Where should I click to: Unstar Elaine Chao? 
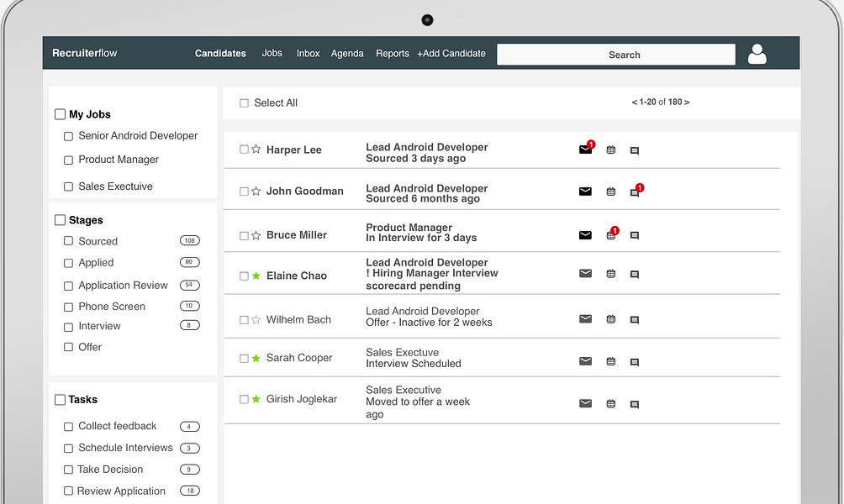click(256, 276)
